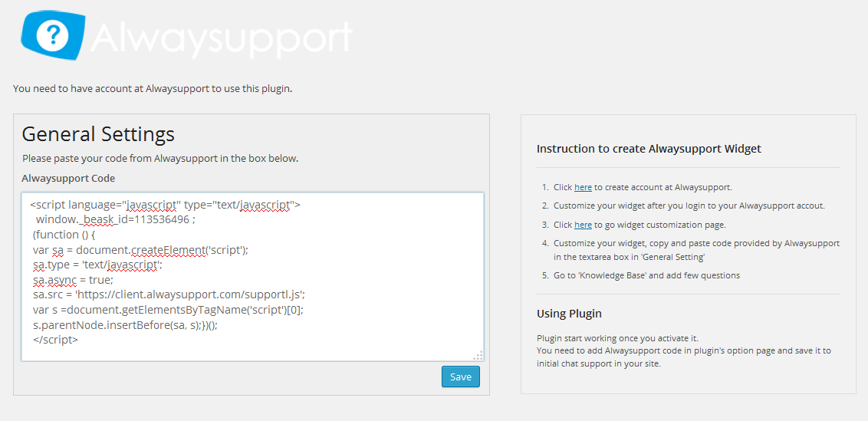This screenshot has width=868, height=421.
Task: Click the '<script language="javascript"' opening line
Action: 165,205
